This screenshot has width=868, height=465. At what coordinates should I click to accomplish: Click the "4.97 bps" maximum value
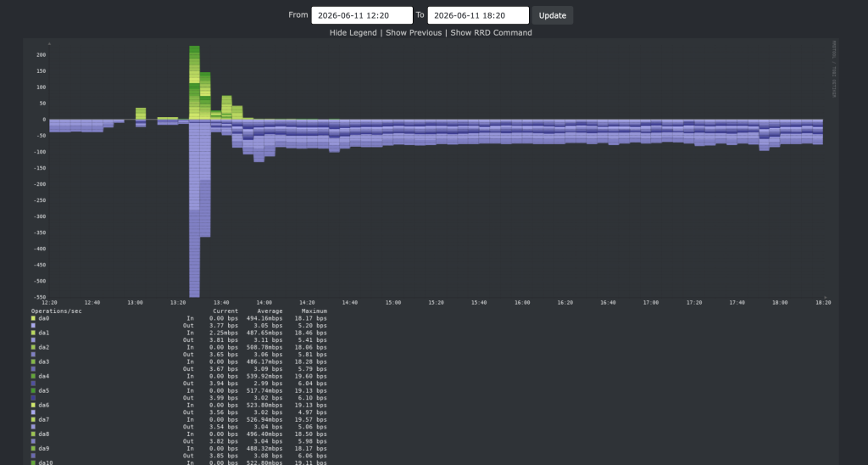point(312,412)
